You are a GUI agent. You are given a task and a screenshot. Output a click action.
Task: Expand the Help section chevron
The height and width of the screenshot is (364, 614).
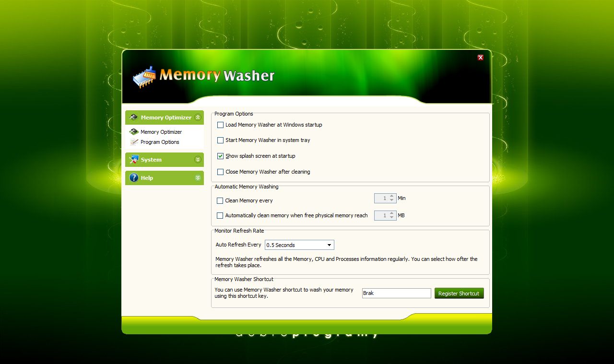point(198,177)
